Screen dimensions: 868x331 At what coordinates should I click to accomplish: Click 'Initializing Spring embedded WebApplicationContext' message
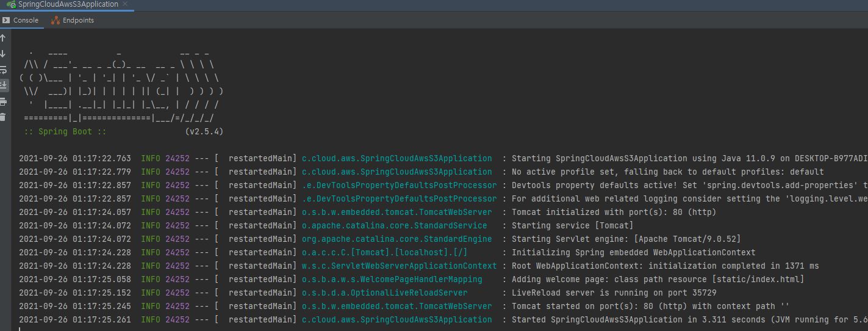click(633, 252)
